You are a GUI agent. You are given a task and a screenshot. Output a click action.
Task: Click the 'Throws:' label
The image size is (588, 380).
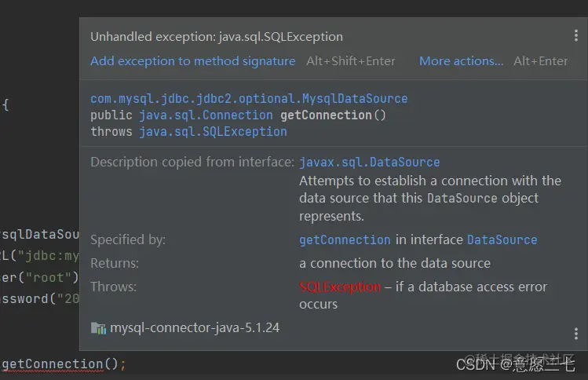113,287
